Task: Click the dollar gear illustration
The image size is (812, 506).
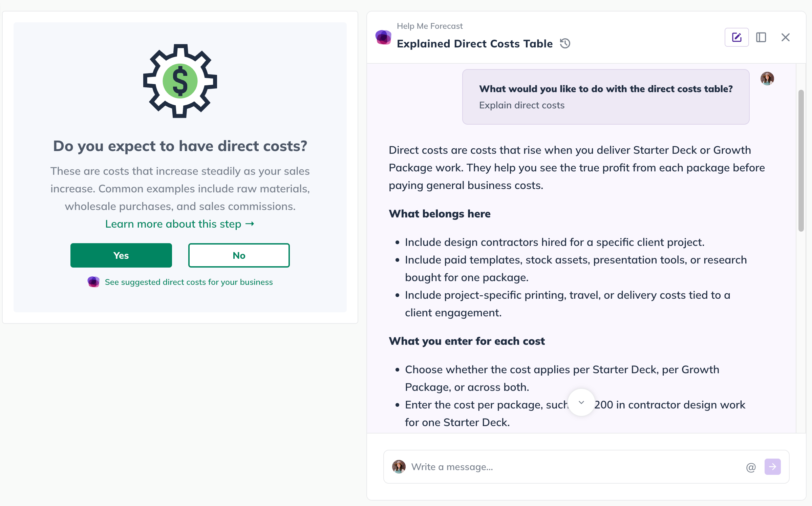Action: 180,81
